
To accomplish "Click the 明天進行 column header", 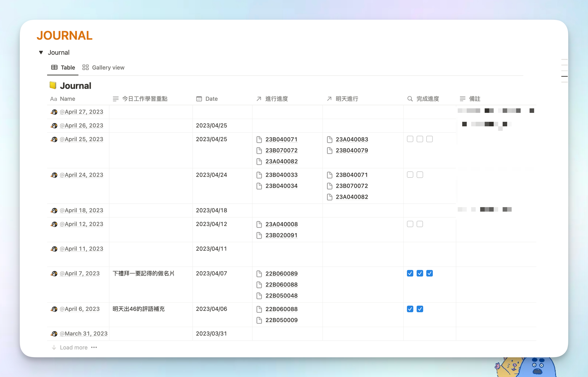I will coord(343,99).
